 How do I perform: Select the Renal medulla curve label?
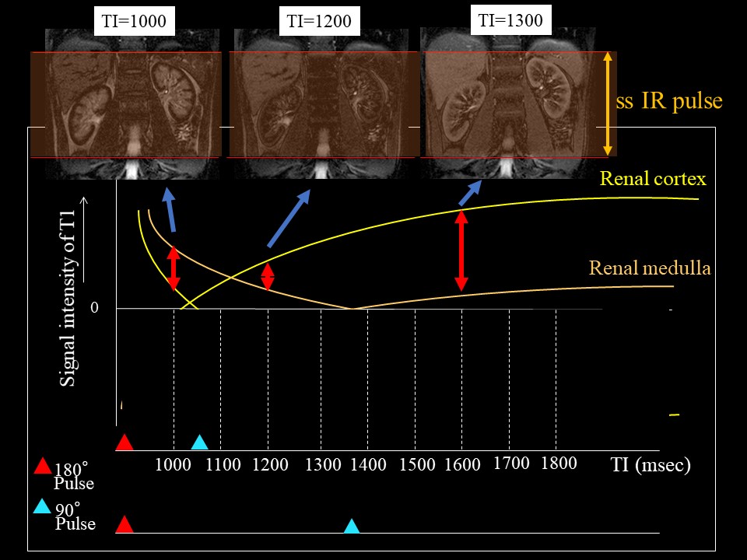pyautogui.click(x=650, y=268)
